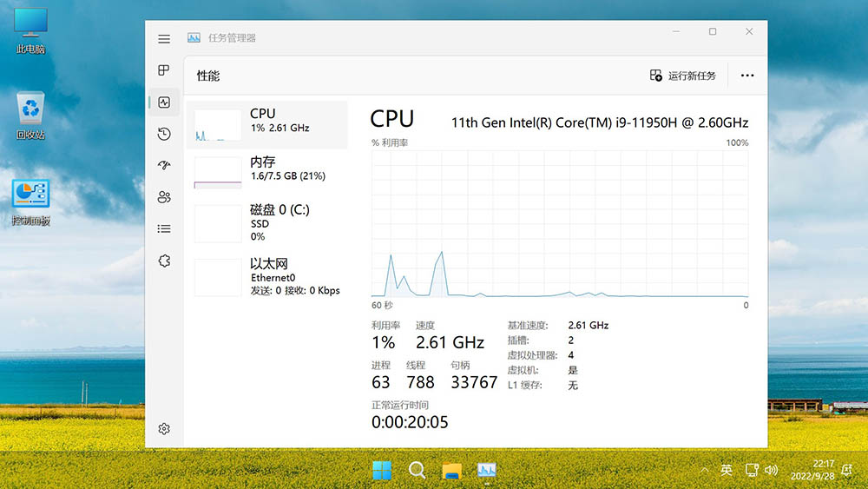
Task: Show hidden system tray icons
Action: pyautogui.click(x=705, y=471)
